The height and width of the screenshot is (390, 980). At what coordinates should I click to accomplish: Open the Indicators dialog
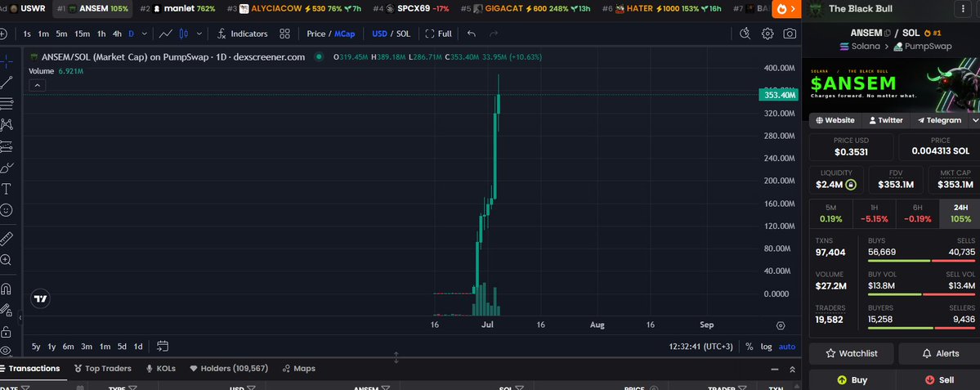[243, 34]
